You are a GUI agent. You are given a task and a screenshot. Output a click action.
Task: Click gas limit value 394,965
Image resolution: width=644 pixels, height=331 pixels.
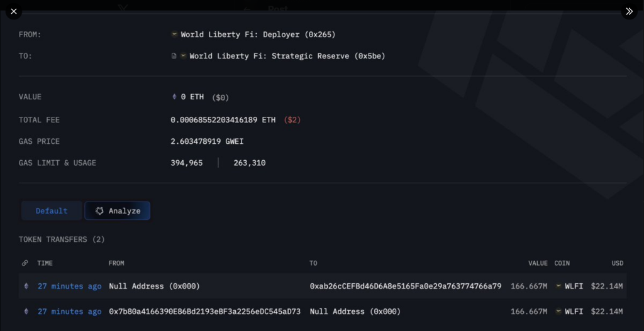pos(186,163)
